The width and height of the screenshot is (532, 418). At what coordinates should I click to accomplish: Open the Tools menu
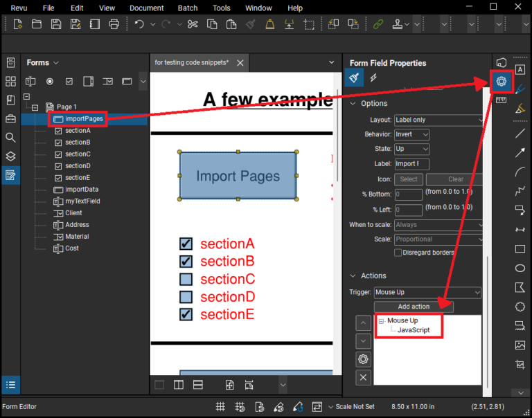click(222, 8)
